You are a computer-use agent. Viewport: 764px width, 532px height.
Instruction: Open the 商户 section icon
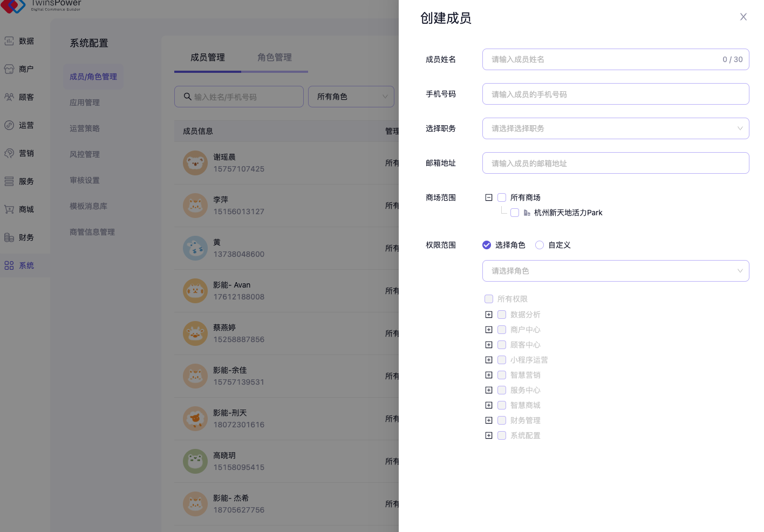point(9,69)
